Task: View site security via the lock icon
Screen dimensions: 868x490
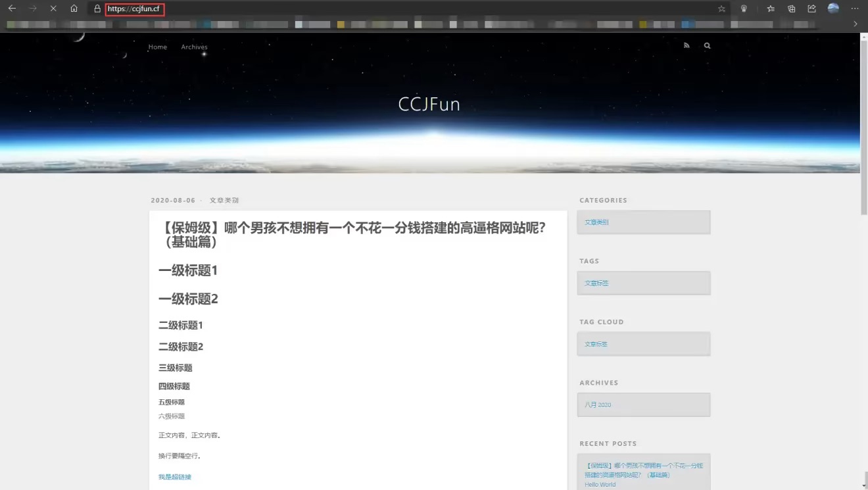Action: (97, 9)
